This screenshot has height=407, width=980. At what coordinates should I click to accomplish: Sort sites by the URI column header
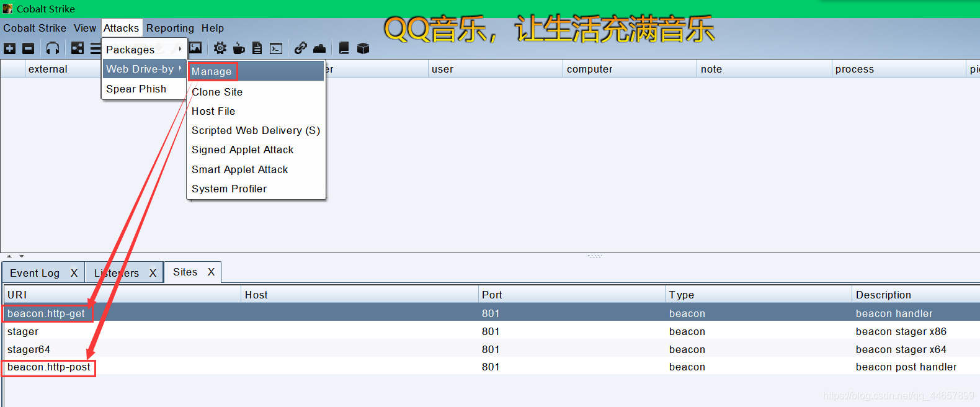coord(123,295)
